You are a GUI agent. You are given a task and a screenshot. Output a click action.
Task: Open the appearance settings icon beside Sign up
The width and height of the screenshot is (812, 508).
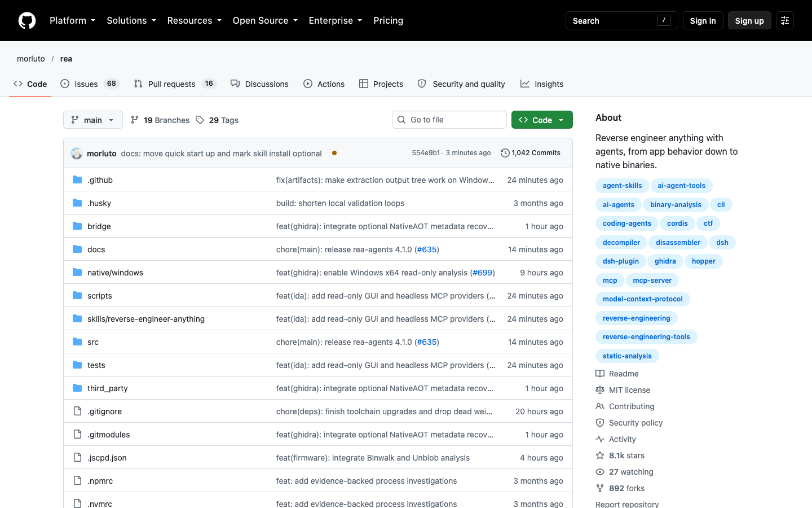[785, 20]
